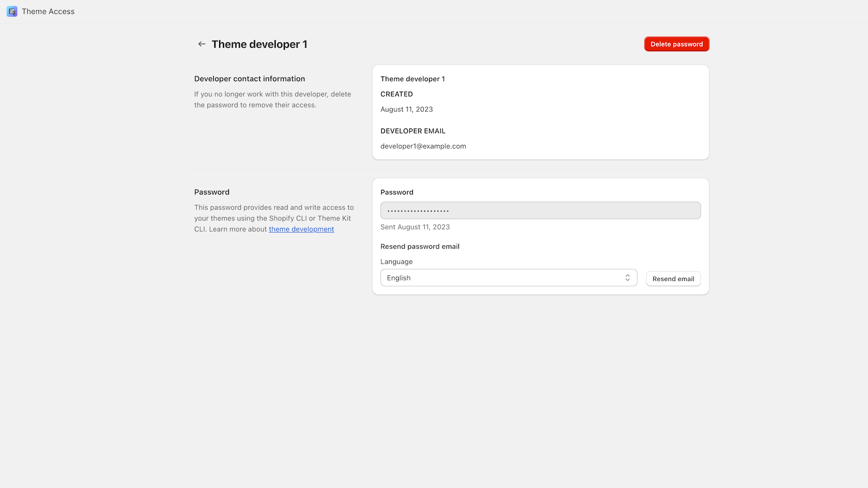Click the Sent August 11, 2023 text
868x488 pixels.
[415, 227]
